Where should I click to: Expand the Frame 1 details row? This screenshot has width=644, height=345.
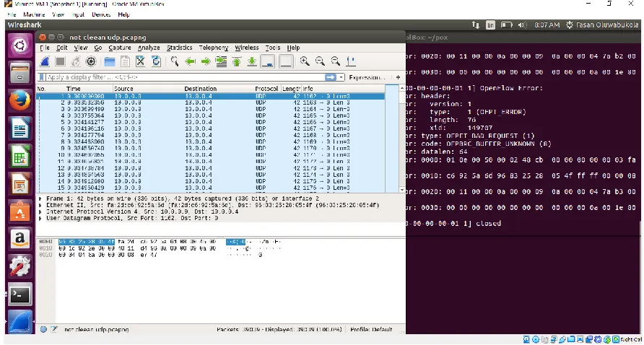pos(40,198)
